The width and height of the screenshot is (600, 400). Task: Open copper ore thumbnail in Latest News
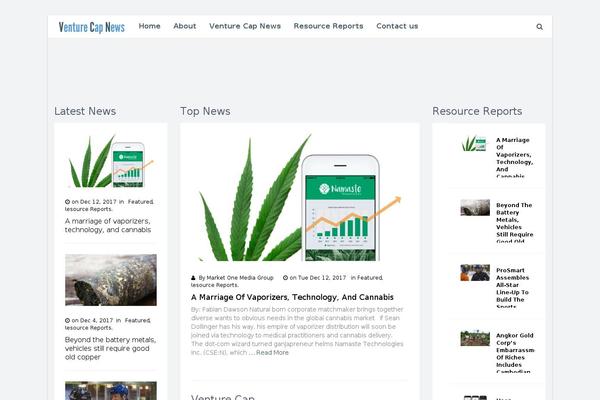pyautogui.click(x=111, y=280)
